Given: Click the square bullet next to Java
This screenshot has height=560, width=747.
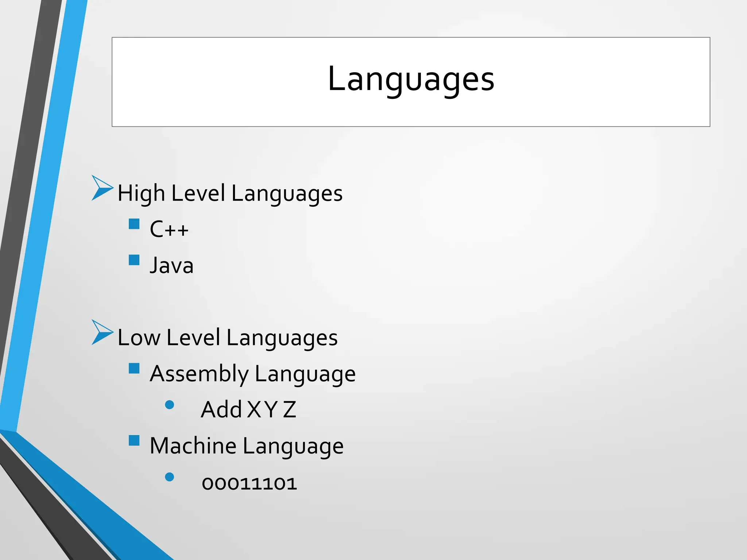Looking at the screenshot, I should tap(134, 260).
